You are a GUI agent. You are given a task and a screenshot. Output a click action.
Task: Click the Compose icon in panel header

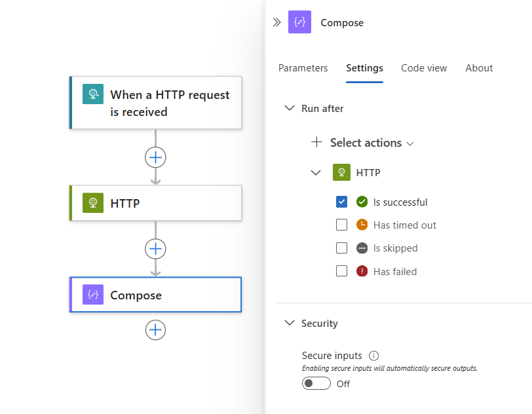pyautogui.click(x=300, y=22)
